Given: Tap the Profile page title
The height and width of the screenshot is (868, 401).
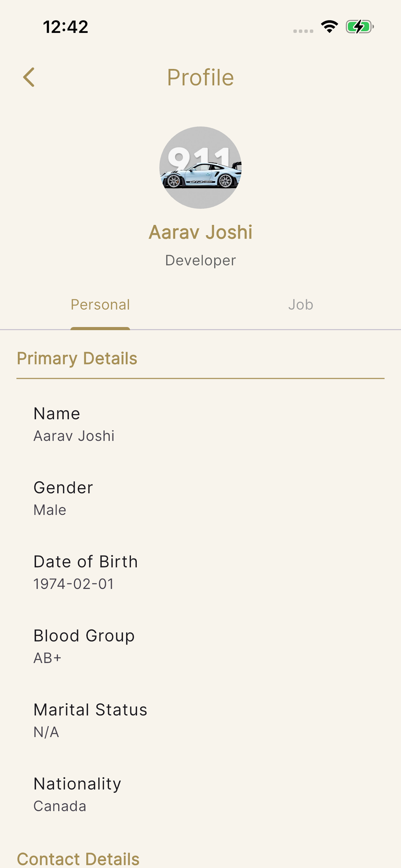Looking at the screenshot, I should point(200,77).
